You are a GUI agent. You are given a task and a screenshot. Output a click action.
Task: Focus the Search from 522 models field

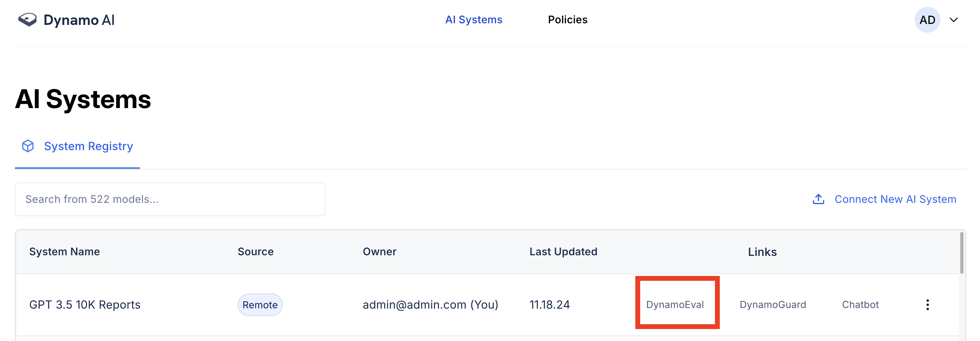pos(170,199)
